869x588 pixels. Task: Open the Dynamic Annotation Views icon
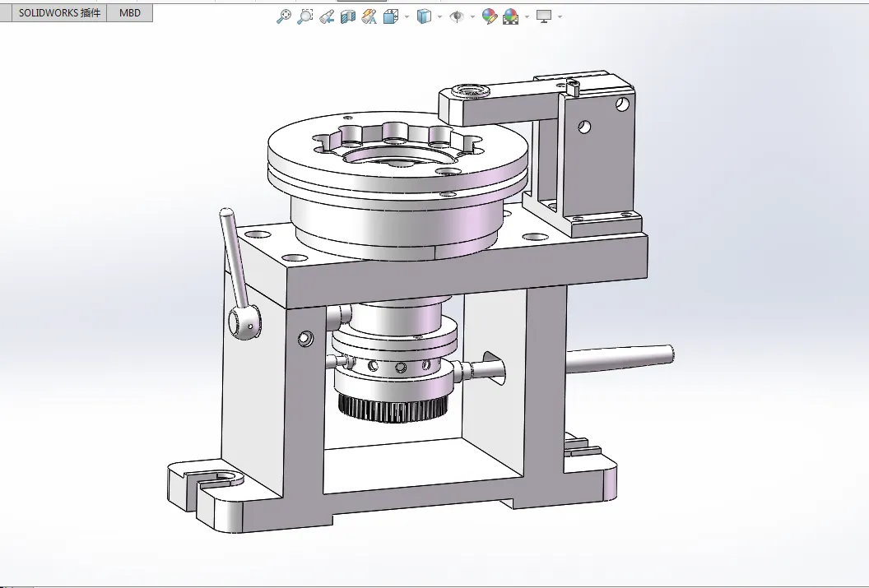pos(369,16)
